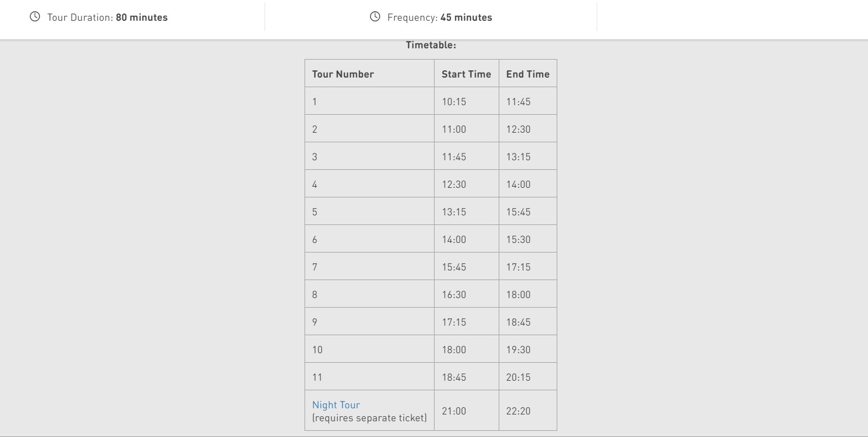The height and width of the screenshot is (437, 868).
Task: Click tour 2 end time 12:30
Action: tap(518, 129)
